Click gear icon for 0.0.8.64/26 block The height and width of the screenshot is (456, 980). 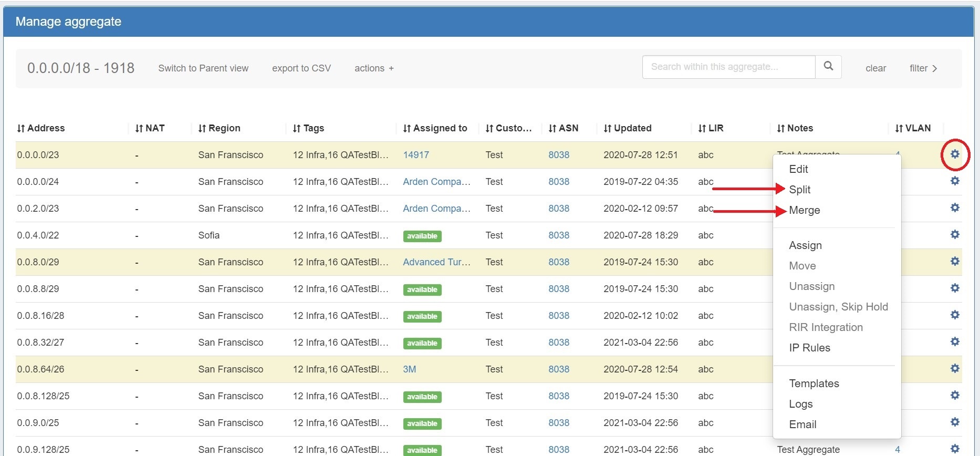(954, 369)
